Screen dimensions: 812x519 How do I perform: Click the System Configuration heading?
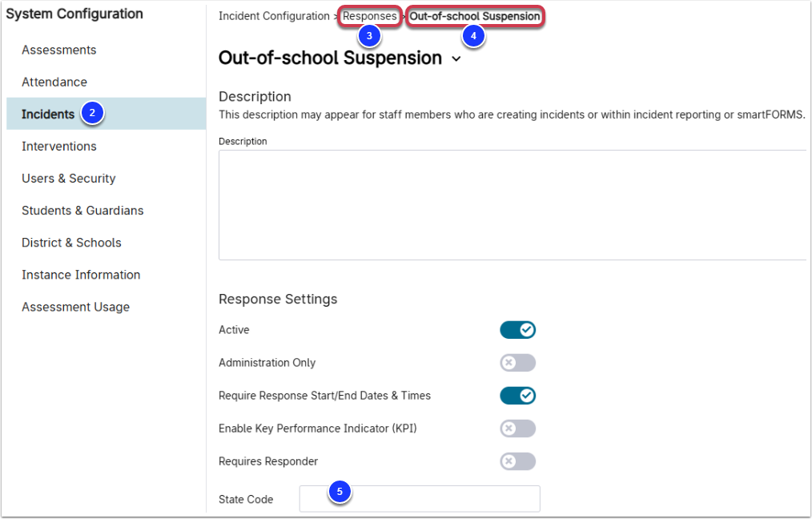pyautogui.click(x=74, y=14)
